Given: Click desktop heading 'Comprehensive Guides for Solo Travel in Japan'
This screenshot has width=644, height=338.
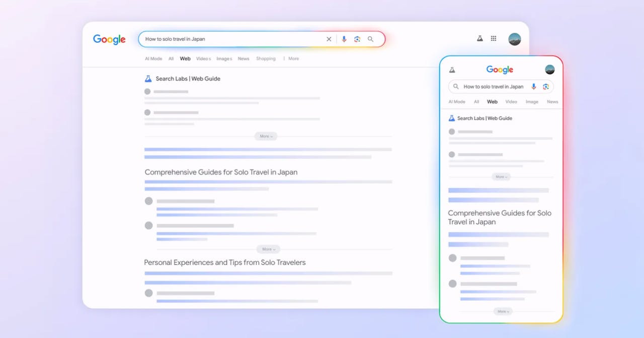Looking at the screenshot, I should 221,172.
